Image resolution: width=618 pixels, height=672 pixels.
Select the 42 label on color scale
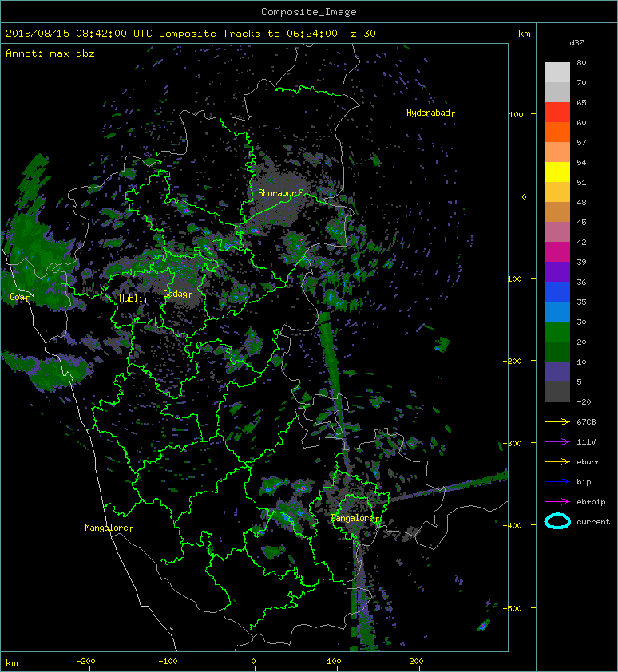[x=581, y=242]
